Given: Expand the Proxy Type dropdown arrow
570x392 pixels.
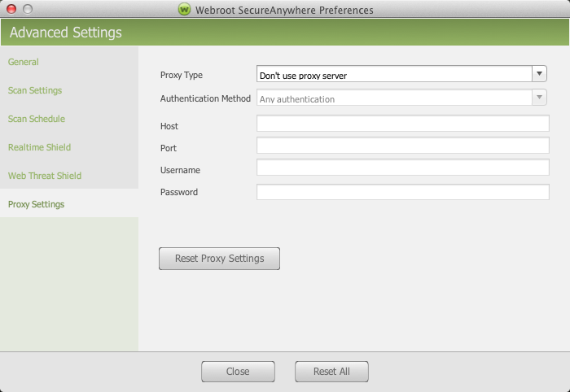Looking at the screenshot, I should coord(539,74).
